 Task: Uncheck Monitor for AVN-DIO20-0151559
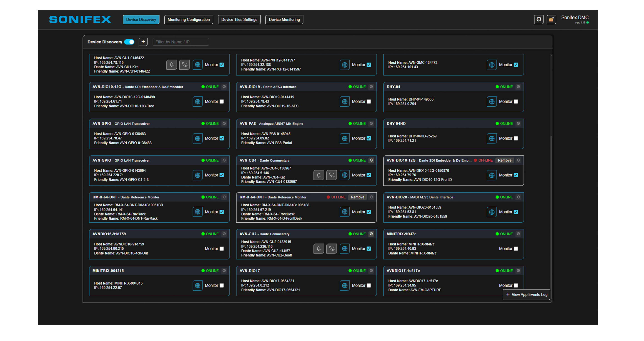(516, 212)
